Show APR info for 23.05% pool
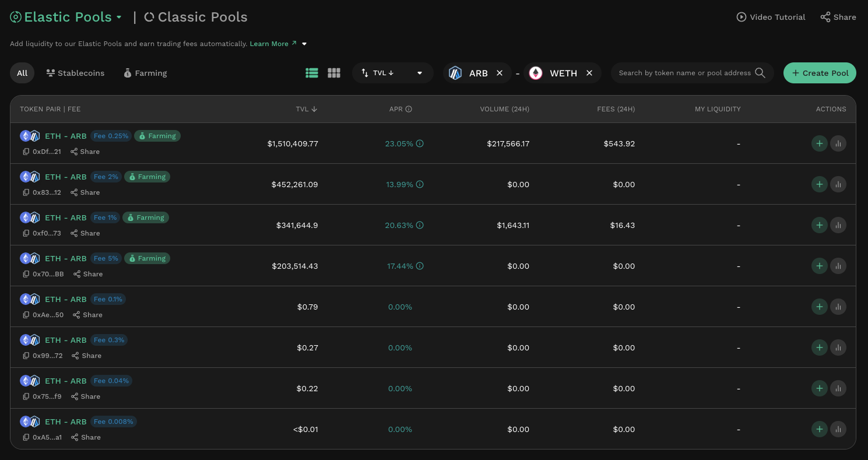Viewport: 868px width, 460px height. pos(420,143)
